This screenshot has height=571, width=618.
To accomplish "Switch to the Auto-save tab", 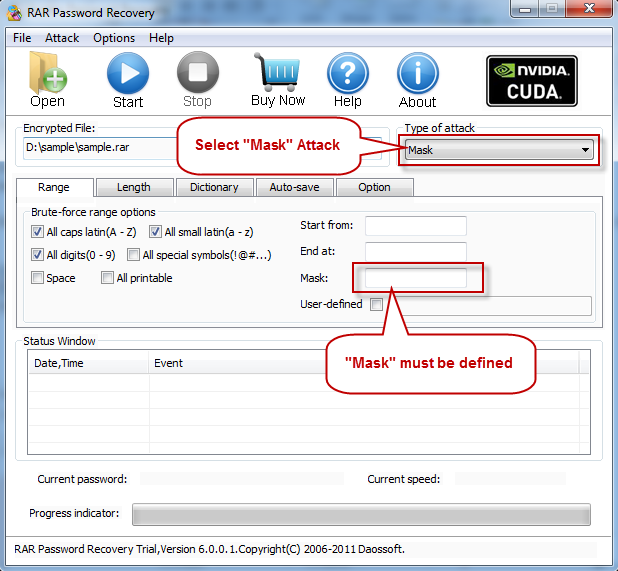I will click(x=294, y=187).
